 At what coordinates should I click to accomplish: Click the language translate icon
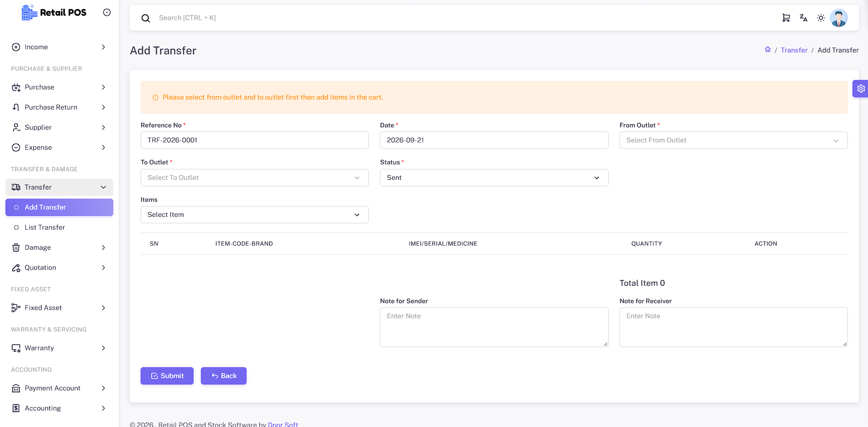click(x=804, y=18)
